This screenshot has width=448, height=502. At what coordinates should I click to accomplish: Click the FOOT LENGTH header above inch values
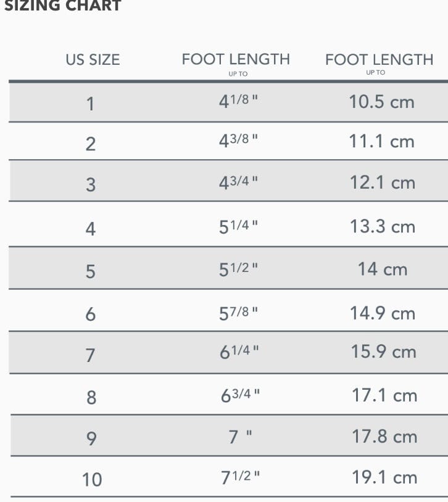click(236, 60)
